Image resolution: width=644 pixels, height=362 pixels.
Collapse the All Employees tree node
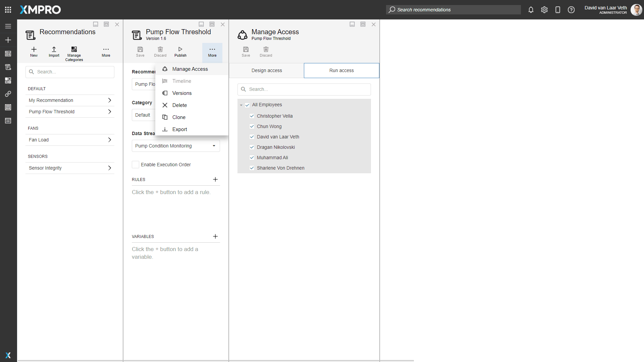(241, 105)
